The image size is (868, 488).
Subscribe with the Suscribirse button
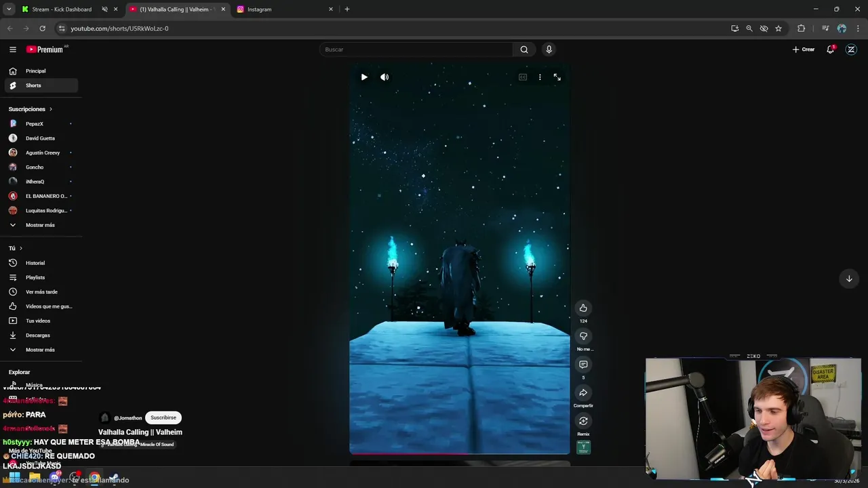tap(163, 418)
